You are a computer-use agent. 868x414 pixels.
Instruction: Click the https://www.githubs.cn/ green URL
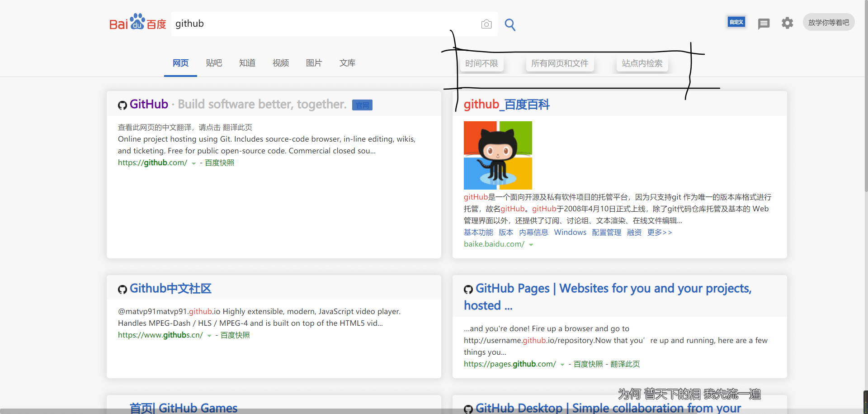(160, 335)
